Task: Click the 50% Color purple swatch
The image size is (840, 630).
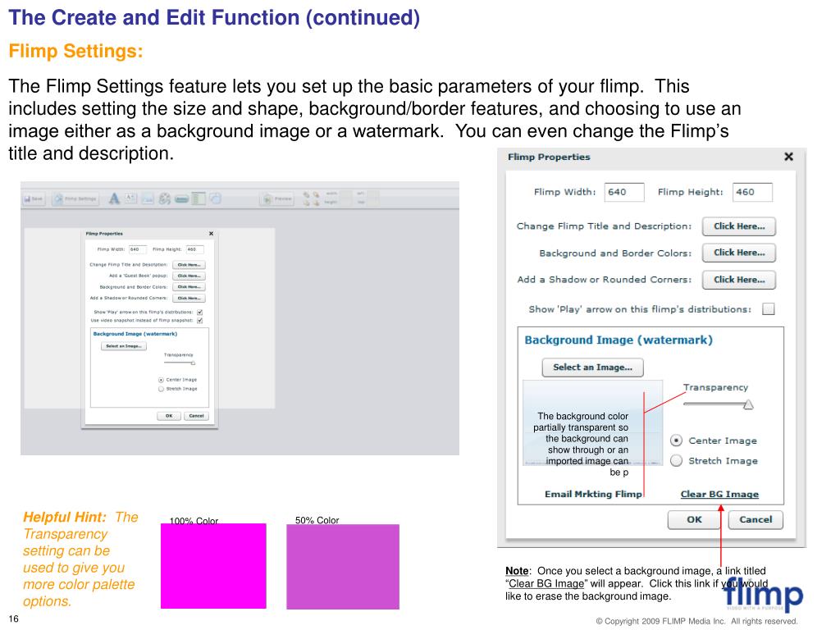Action: (343, 567)
